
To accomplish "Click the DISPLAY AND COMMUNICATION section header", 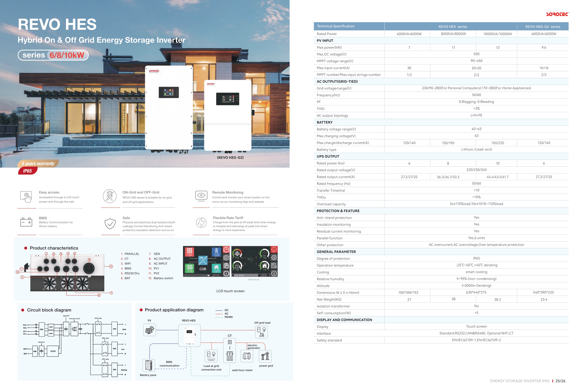I will click(x=441, y=320).
